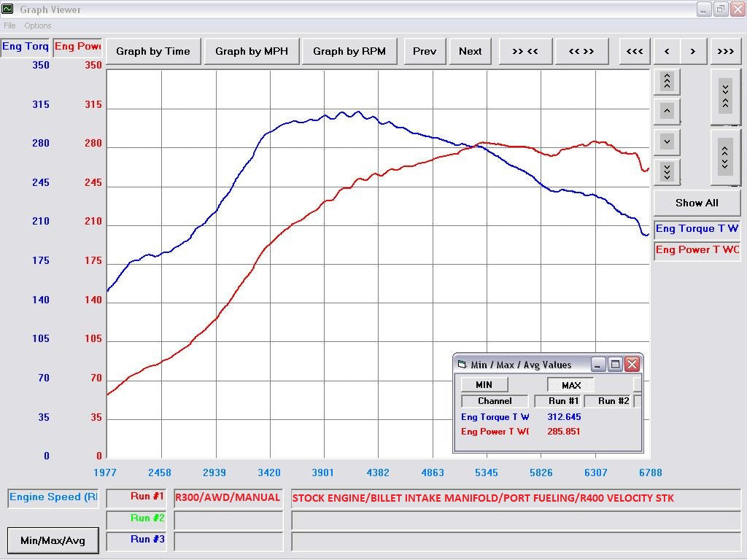Select the Engine Speed axis channel box
Screen dimensions: 747x560
(53, 497)
